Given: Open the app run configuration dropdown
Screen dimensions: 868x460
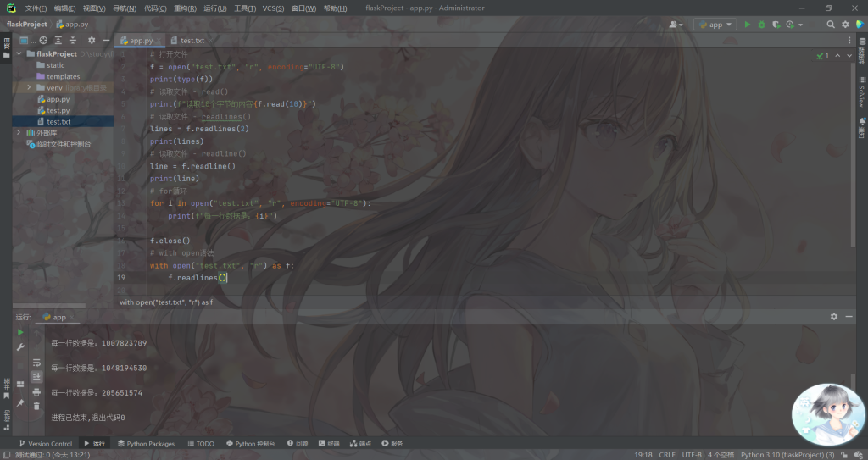Looking at the screenshot, I should 715,25.
